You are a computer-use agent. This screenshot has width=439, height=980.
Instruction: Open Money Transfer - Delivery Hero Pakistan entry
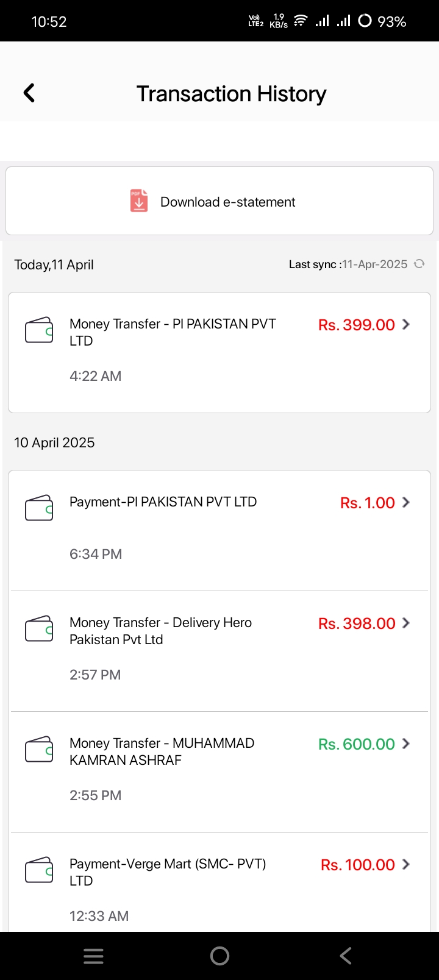(220, 651)
